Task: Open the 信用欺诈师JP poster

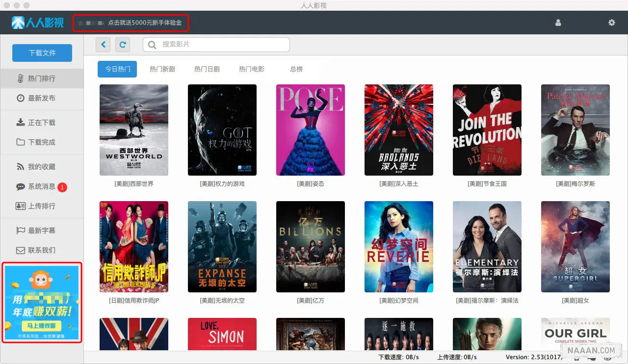Action: pyautogui.click(x=134, y=247)
